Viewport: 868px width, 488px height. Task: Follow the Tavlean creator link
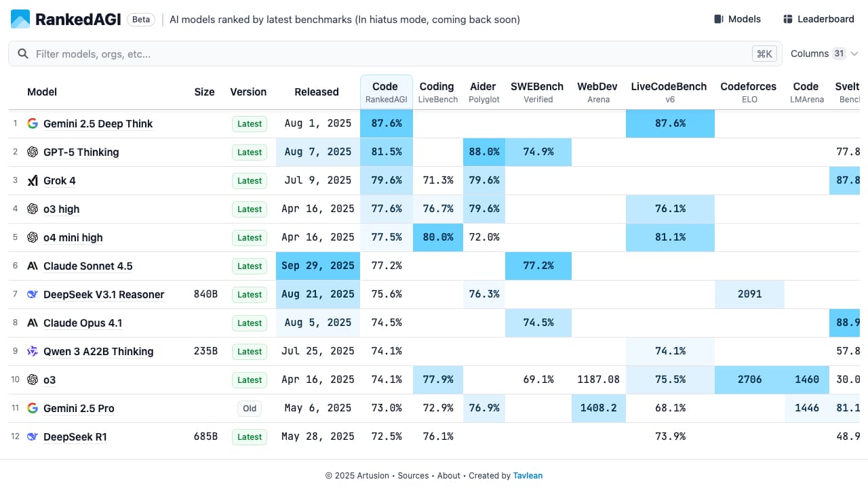[x=528, y=476]
